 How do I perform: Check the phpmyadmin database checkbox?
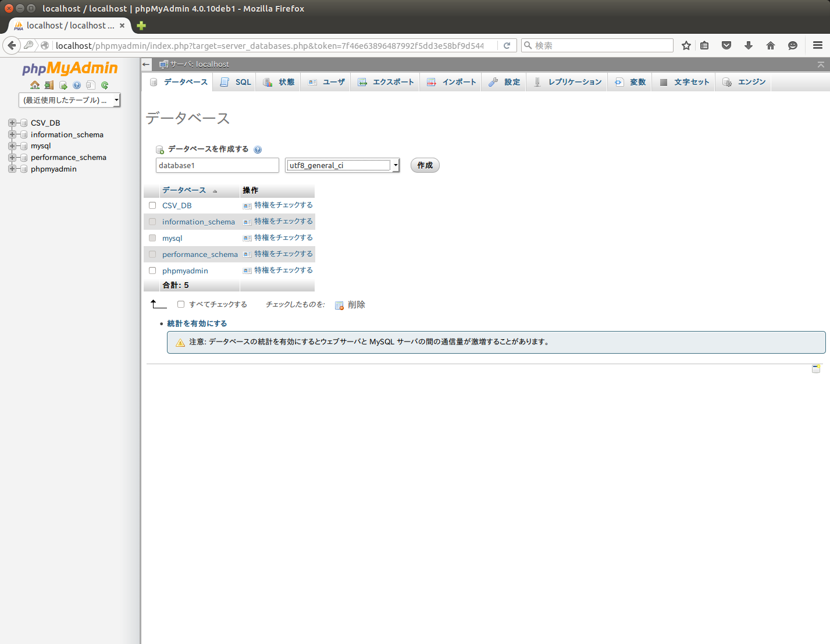click(152, 271)
